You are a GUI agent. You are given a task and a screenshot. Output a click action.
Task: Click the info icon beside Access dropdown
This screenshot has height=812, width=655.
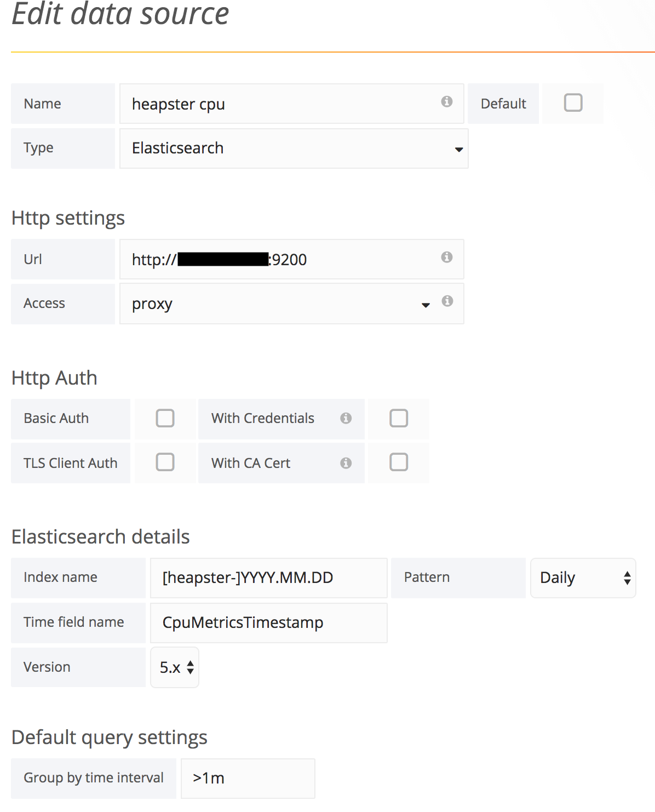click(x=447, y=301)
